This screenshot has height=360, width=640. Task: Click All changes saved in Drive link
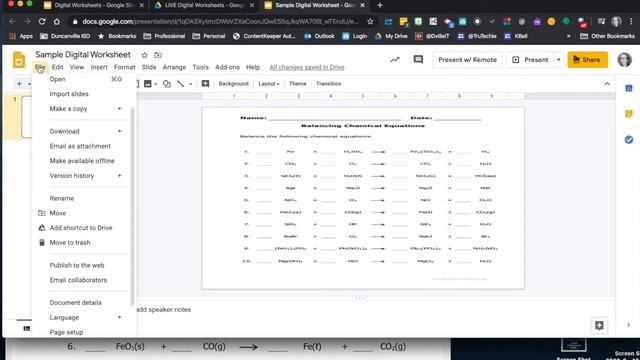pyautogui.click(x=307, y=67)
